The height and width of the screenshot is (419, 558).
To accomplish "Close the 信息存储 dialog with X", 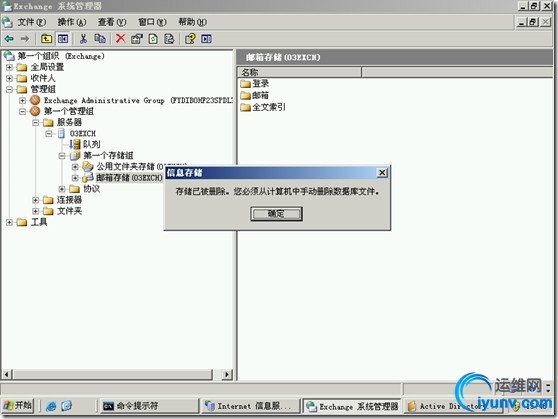I will [x=382, y=173].
